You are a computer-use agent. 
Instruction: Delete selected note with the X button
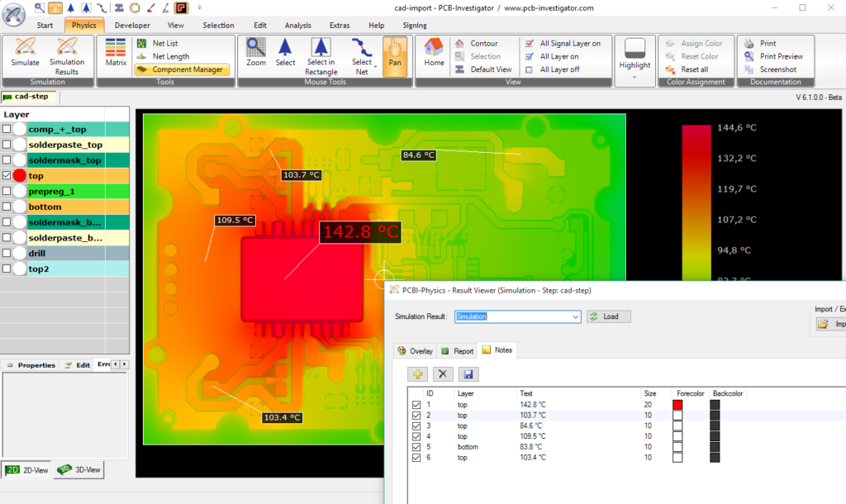point(443,374)
